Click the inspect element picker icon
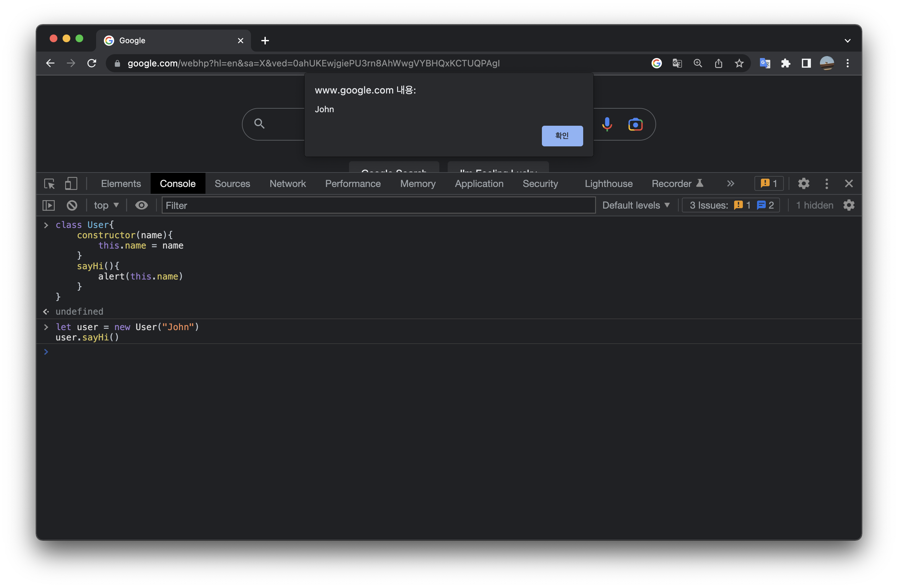 tap(49, 184)
